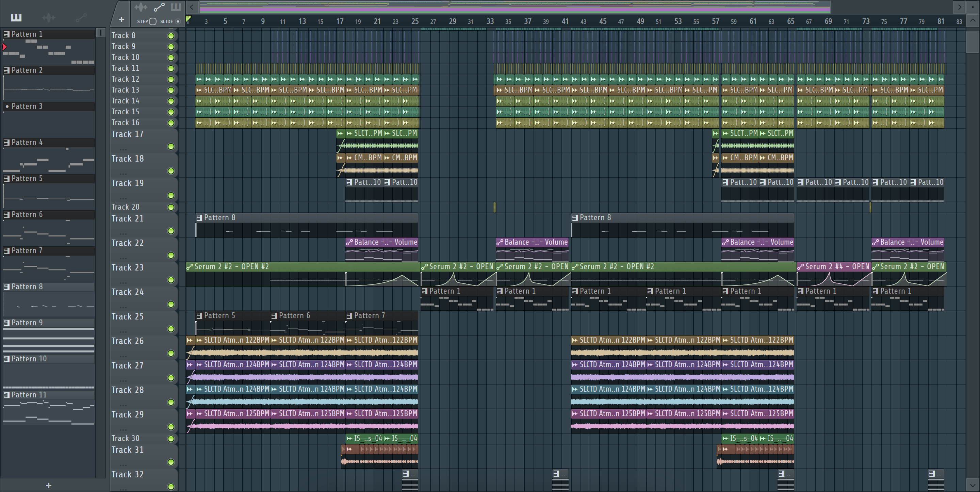Click bar 49 on the timeline ruler
980x492 pixels.
[640, 21]
